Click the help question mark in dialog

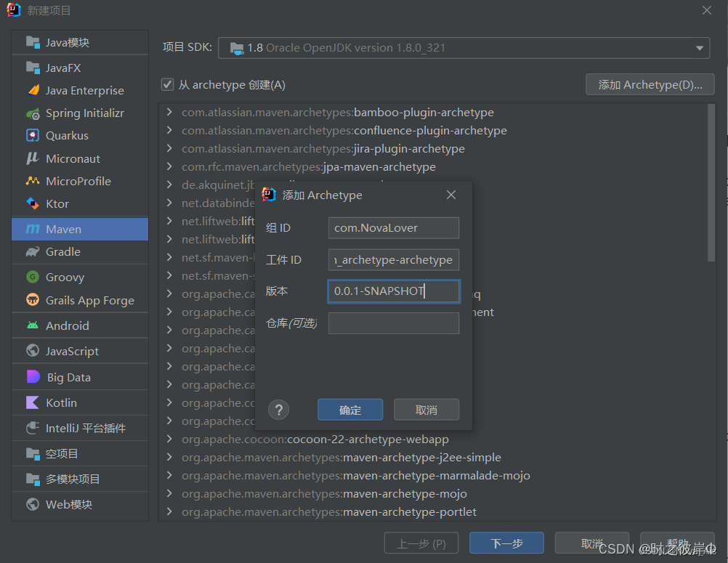tap(278, 410)
